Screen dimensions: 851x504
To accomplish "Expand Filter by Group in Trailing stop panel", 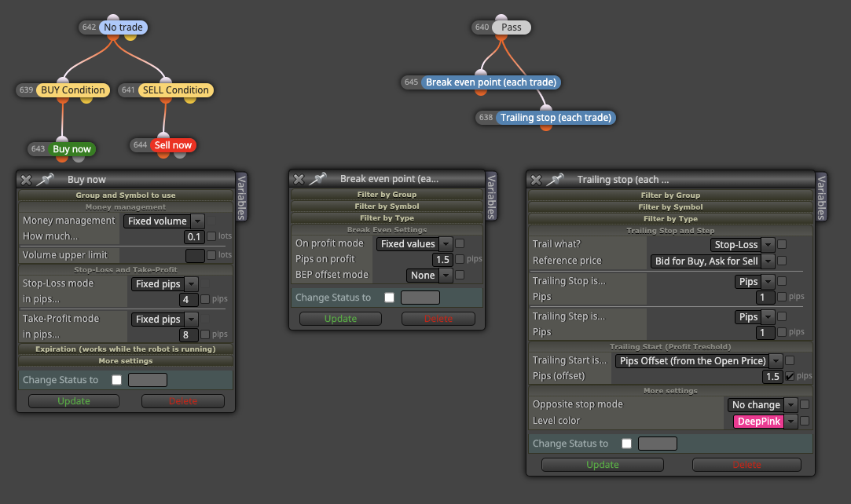I will (x=670, y=195).
